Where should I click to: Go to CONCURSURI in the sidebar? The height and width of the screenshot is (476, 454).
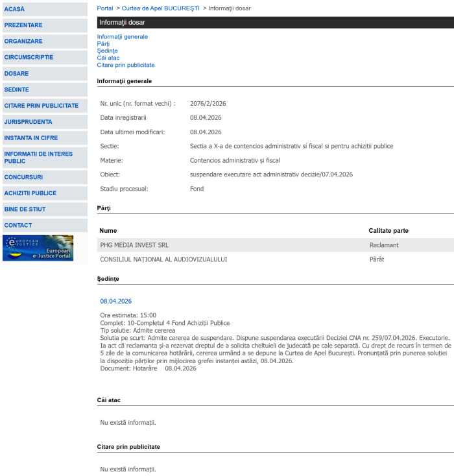pyautogui.click(x=23, y=177)
